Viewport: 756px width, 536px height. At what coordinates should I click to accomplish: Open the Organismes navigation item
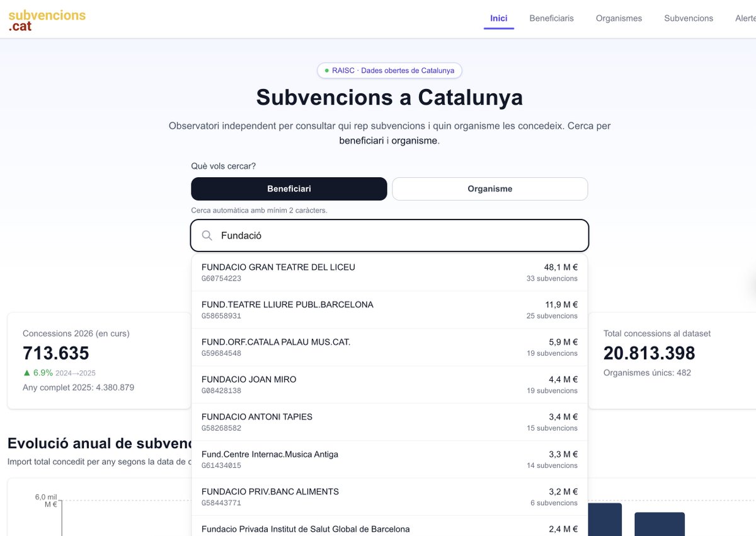coord(619,18)
